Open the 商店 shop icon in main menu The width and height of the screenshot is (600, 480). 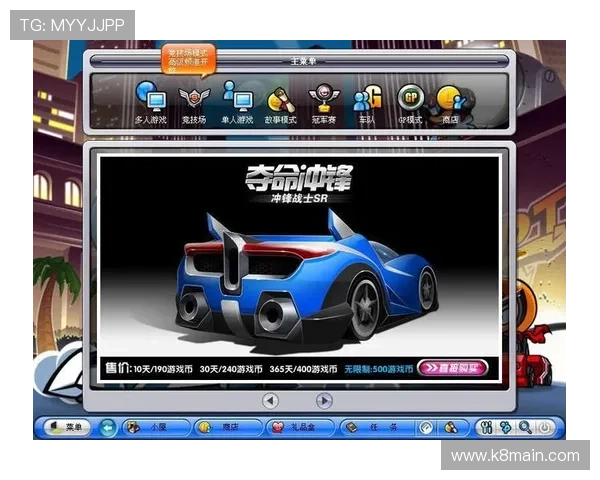pyautogui.click(x=450, y=101)
